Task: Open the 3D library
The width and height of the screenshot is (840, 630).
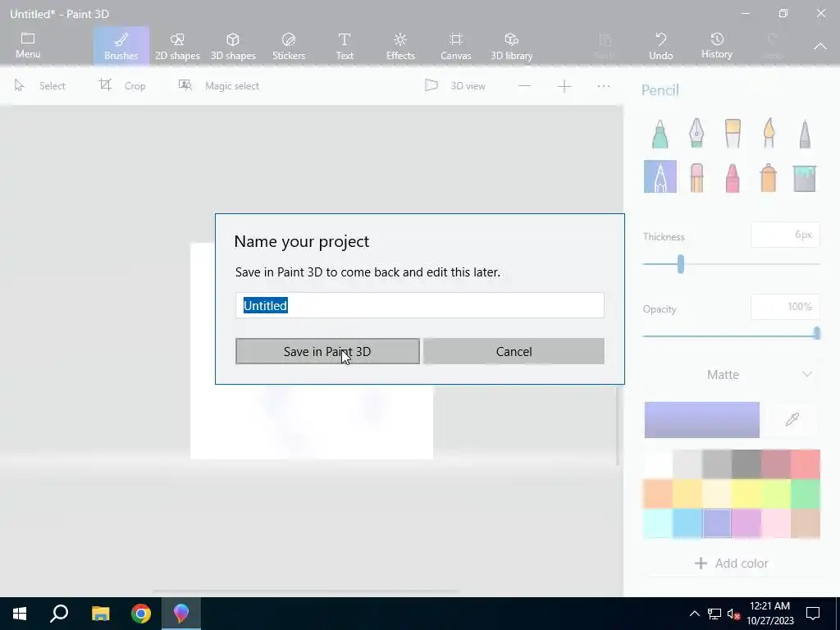Action: pyautogui.click(x=512, y=46)
